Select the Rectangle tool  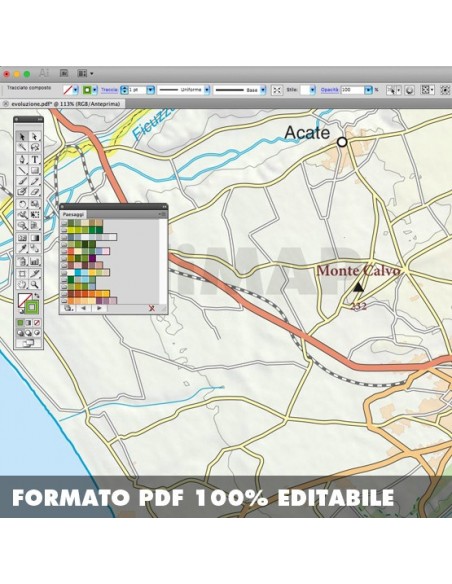coord(35,170)
